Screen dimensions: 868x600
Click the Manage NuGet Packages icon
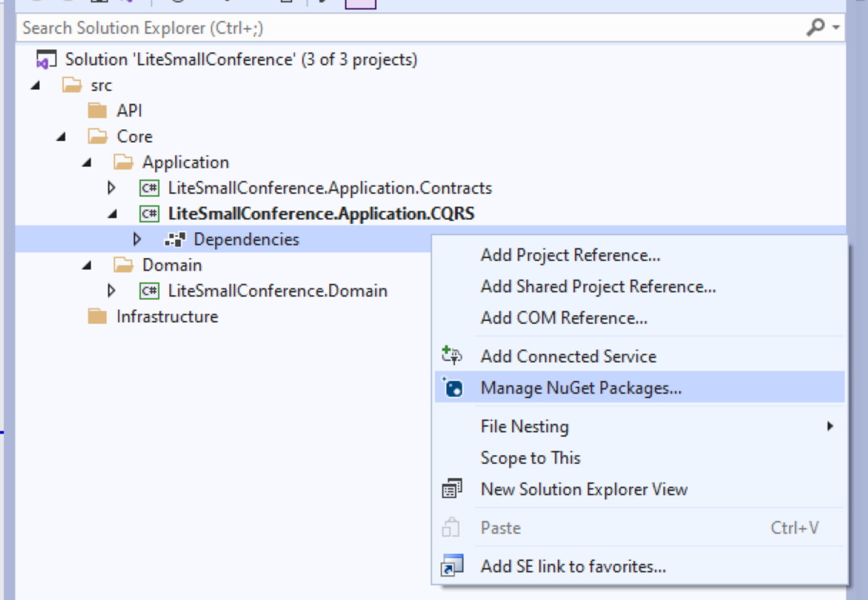click(x=452, y=387)
